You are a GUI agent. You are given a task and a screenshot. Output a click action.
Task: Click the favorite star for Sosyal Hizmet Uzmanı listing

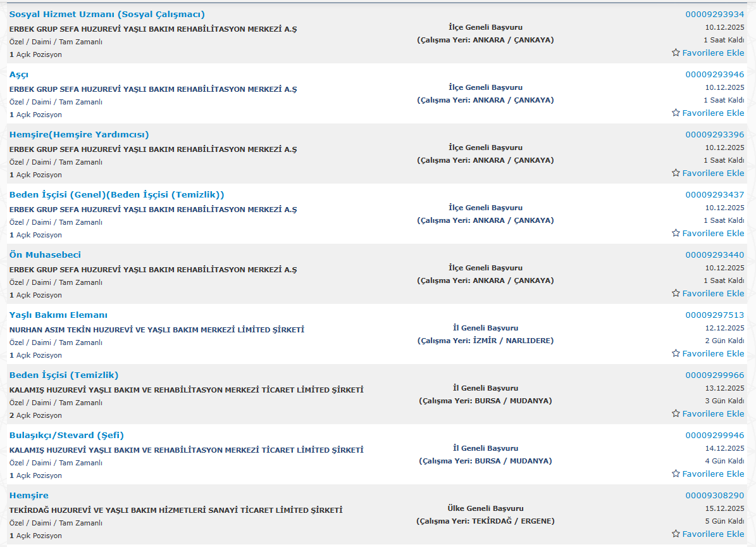676,53
